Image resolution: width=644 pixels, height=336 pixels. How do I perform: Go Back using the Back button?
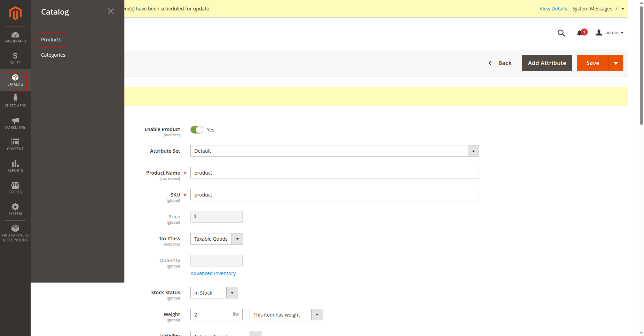coord(500,63)
